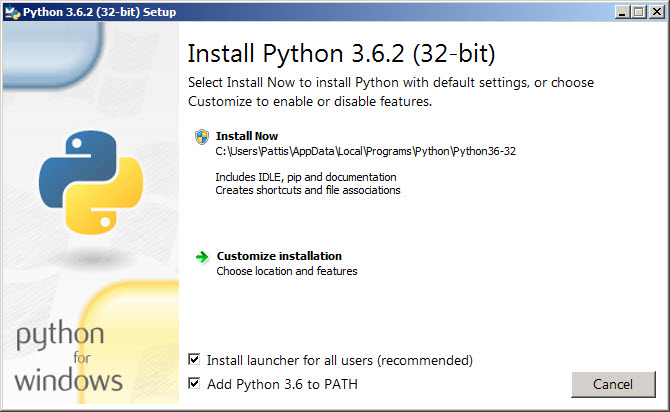Toggle the Add Python 3.6 to PATH checkbox
This screenshot has height=412, width=670.
(194, 383)
